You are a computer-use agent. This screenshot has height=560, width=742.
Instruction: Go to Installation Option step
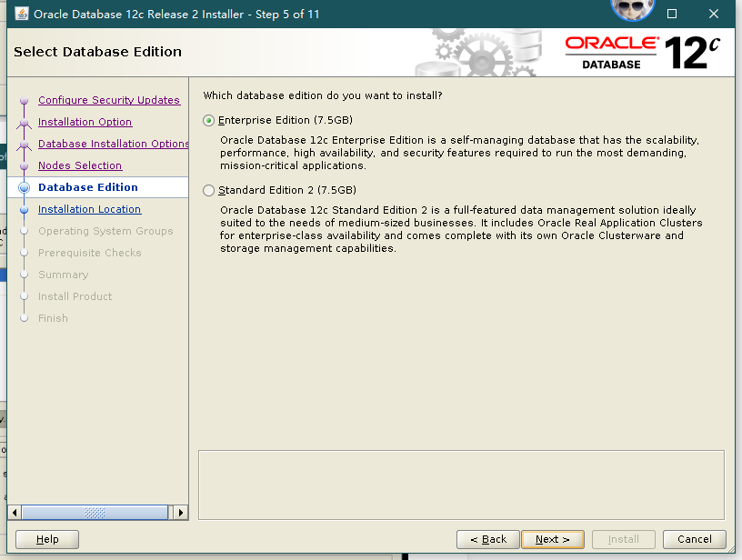[85, 122]
